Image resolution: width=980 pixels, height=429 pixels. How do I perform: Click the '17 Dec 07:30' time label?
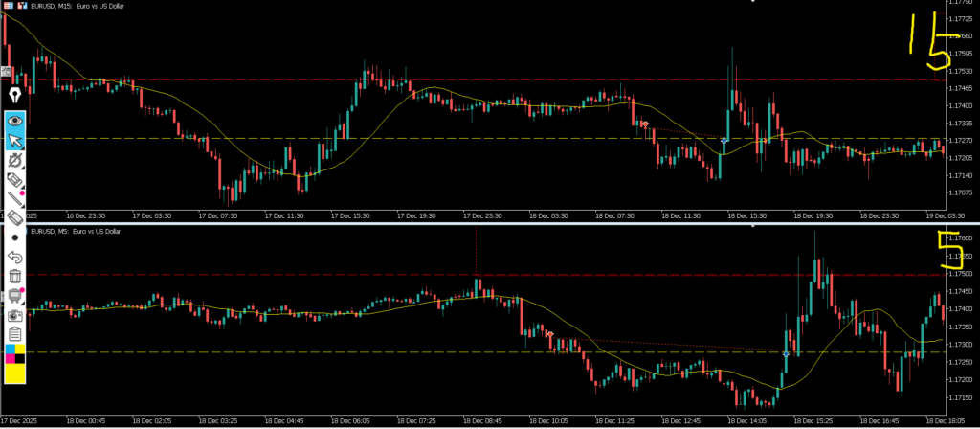point(218,215)
